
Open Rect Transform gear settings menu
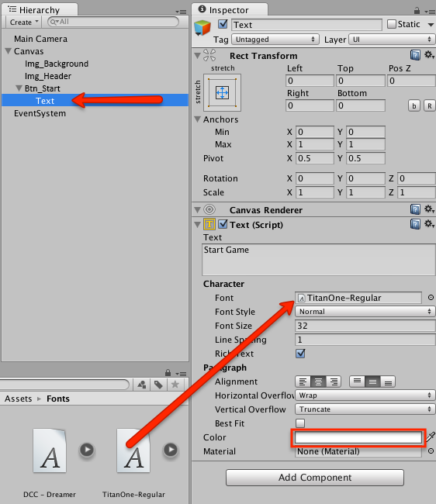[429, 55]
